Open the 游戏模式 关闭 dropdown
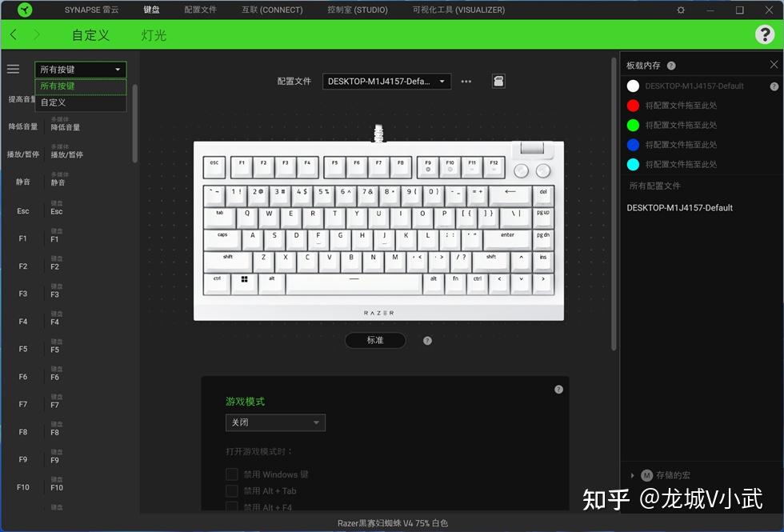 (x=275, y=422)
